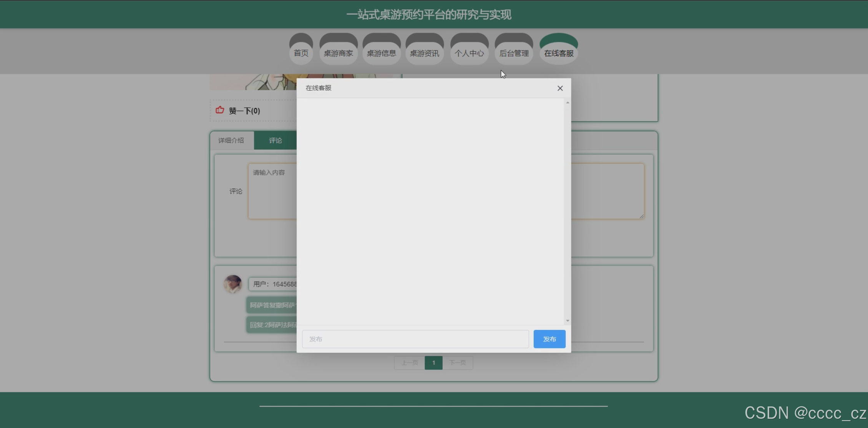Go to 桌游商家 page
868x428 pixels.
pyautogui.click(x=338, y=53)
